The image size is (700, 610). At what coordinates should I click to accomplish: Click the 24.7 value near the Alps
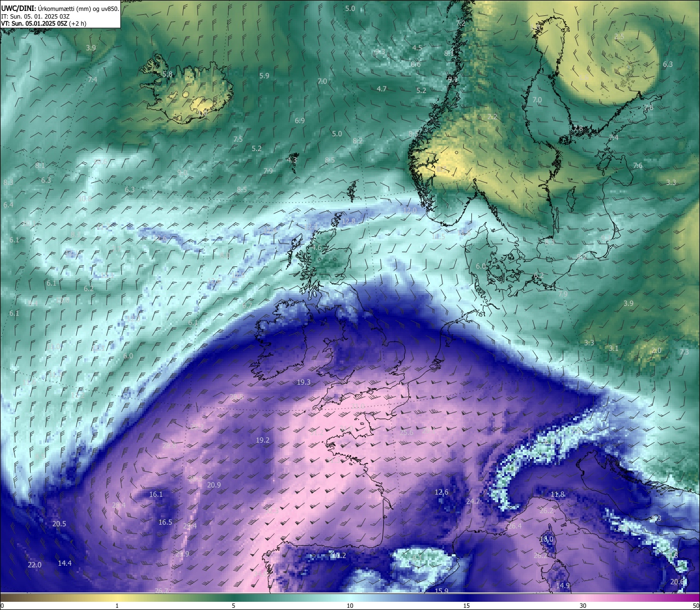[x=472, y=501]
